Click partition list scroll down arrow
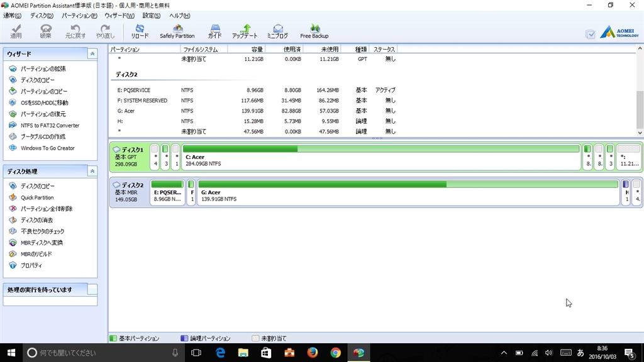This screenshot has height=362, width=644. pyautogui.click(x=640, y=133)
